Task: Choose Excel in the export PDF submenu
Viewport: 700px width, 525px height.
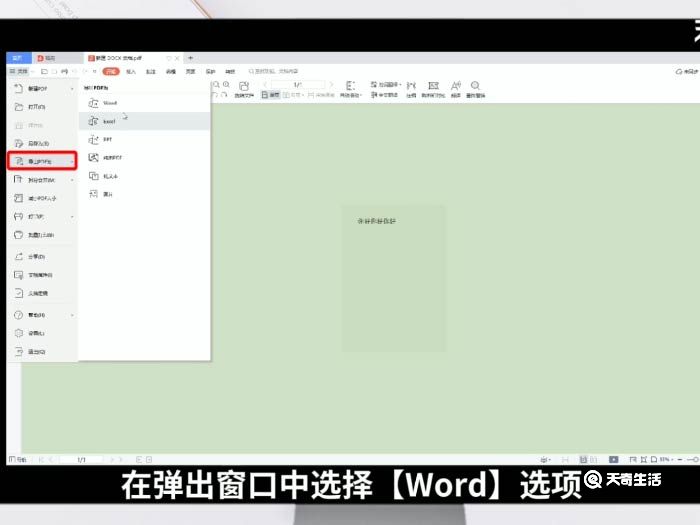Action: coord(144,121)
